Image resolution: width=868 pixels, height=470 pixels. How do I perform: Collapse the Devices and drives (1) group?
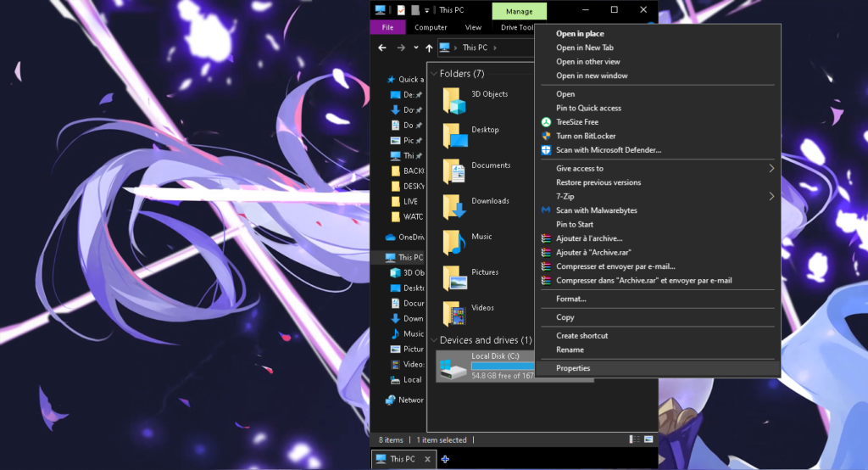tap(434, 340)
